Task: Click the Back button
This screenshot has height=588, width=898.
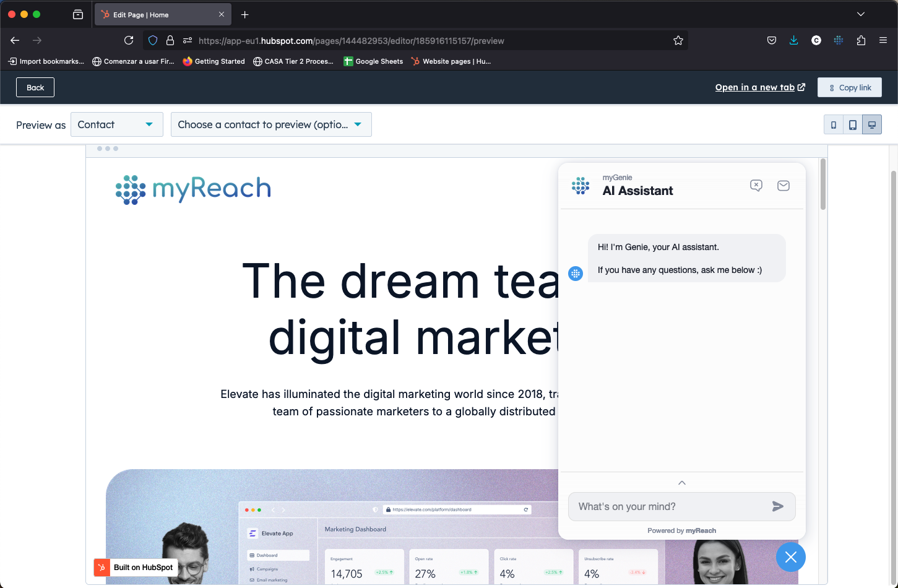Action: pyautogui.click(x=35, y=87)
